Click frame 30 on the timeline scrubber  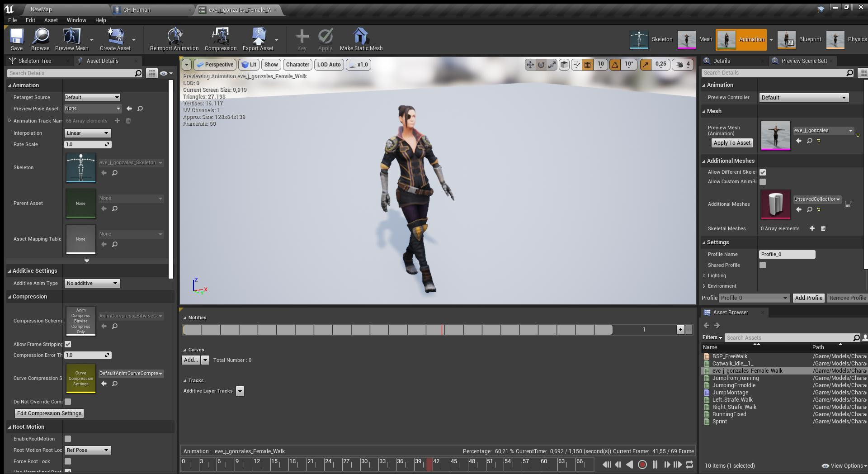(x=364, y=462)
